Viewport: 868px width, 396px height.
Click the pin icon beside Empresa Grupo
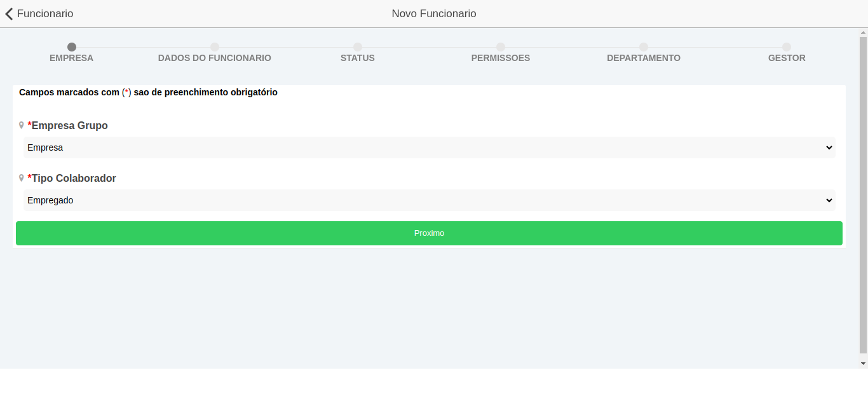point(22,125)
